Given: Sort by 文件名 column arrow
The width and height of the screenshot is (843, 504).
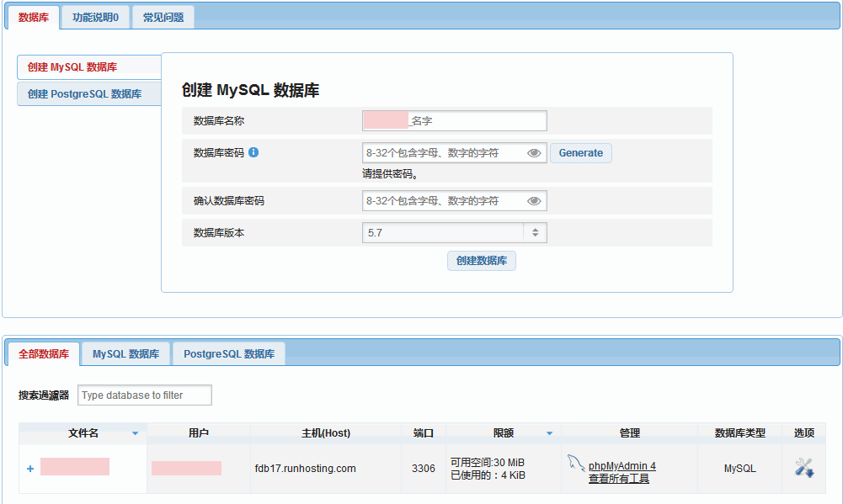Looking at the screenshot, I should pos(135,433).
